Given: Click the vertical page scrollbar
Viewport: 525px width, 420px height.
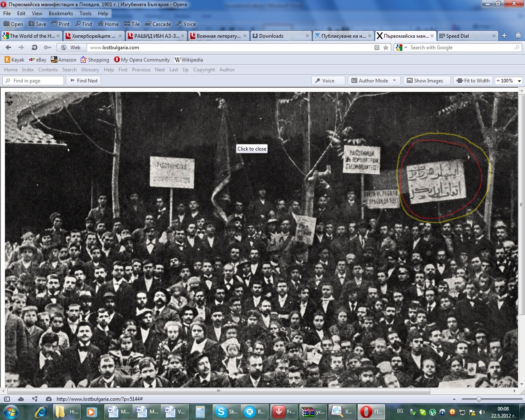Looking at the screenshot, I should pos(522,205).
